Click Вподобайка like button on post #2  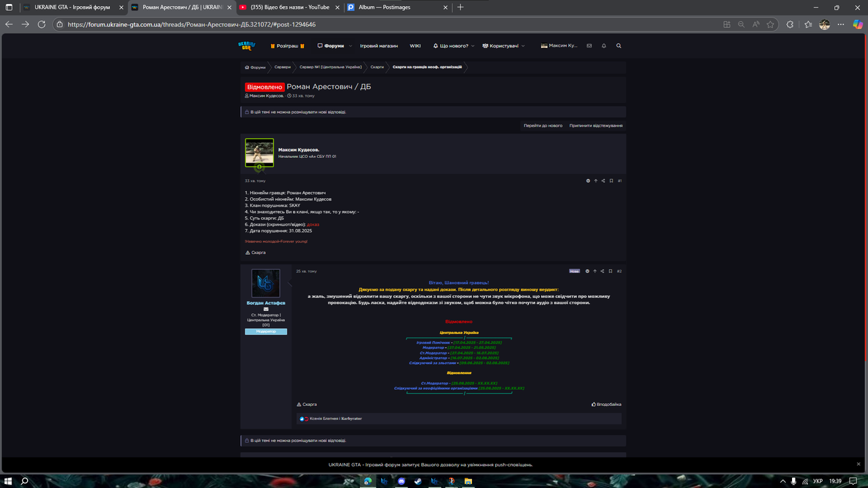click(606, 404)
